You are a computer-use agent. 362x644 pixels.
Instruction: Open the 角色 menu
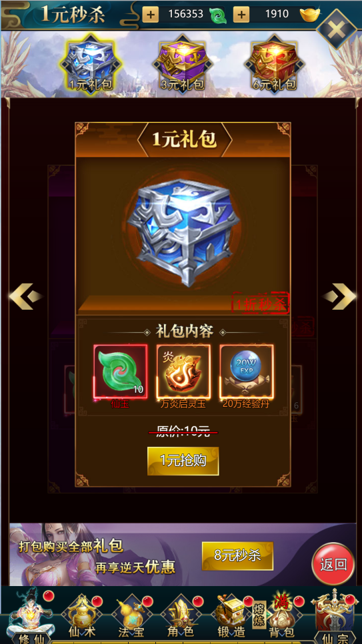coord(181,616)
